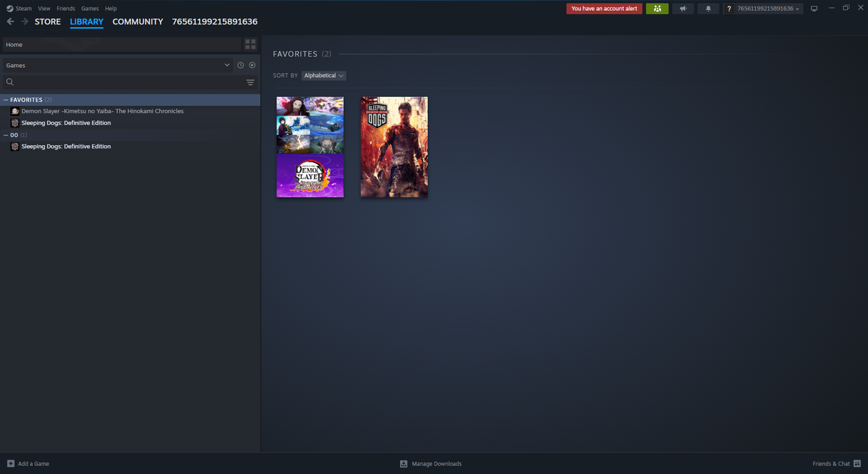Open the profile tab 76561199215891636
Screen dimensions: 868x474
[215, 22]
